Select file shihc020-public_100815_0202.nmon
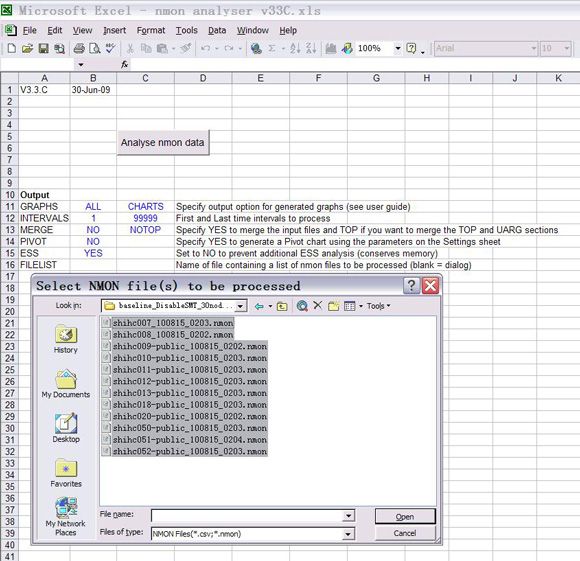This screenshot has height=561, width=580. click(190, 416)
